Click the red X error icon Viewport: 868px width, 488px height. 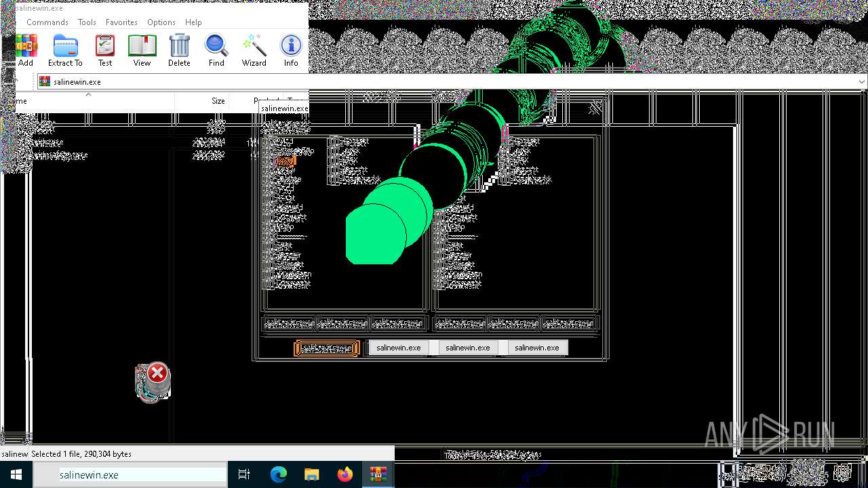click(157, 373)
